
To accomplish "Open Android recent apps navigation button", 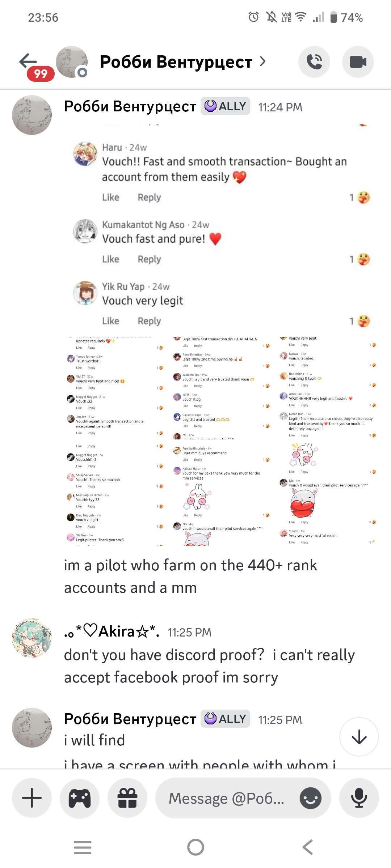I will pos(83,847).
